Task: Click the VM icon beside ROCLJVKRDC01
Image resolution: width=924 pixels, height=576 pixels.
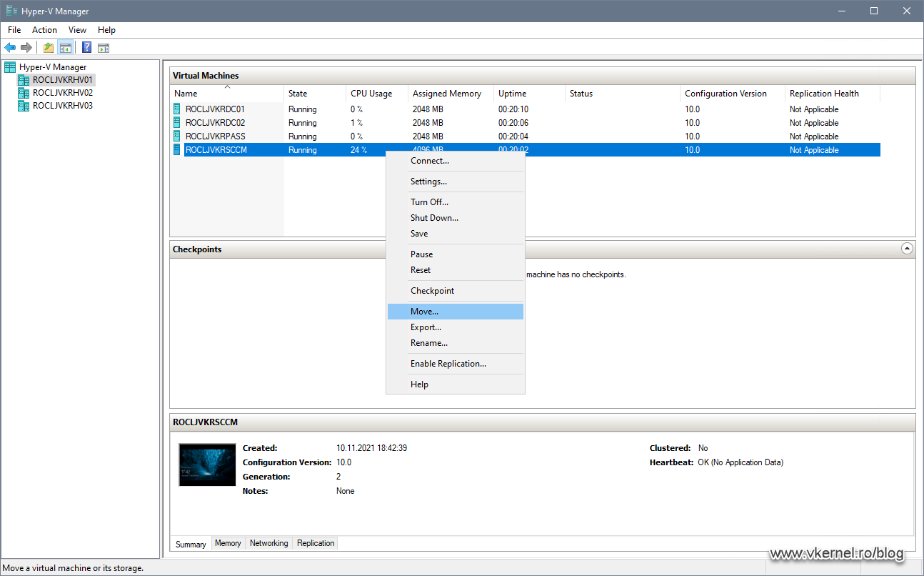Action: [x=176, y=109]
